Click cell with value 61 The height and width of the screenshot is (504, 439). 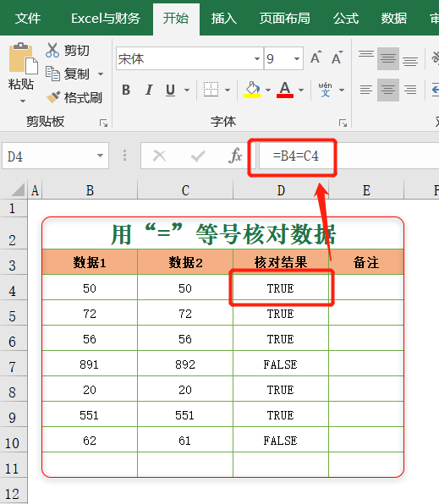point(185,441)
